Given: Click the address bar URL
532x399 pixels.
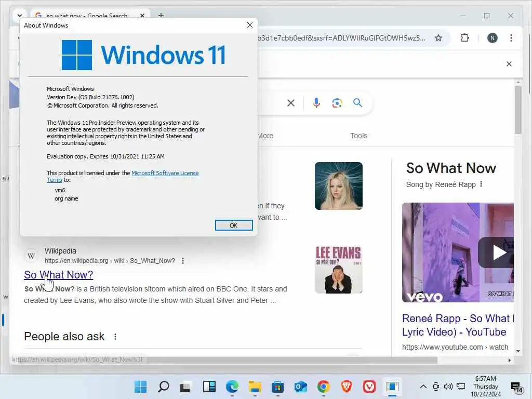Looking at the screenshot, I should pos(341,38).
